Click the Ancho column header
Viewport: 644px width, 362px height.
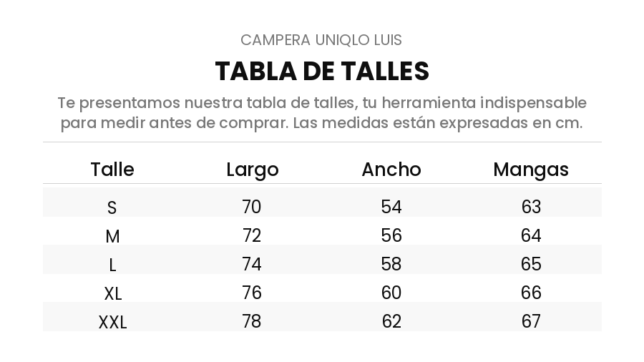click(391, 169)
